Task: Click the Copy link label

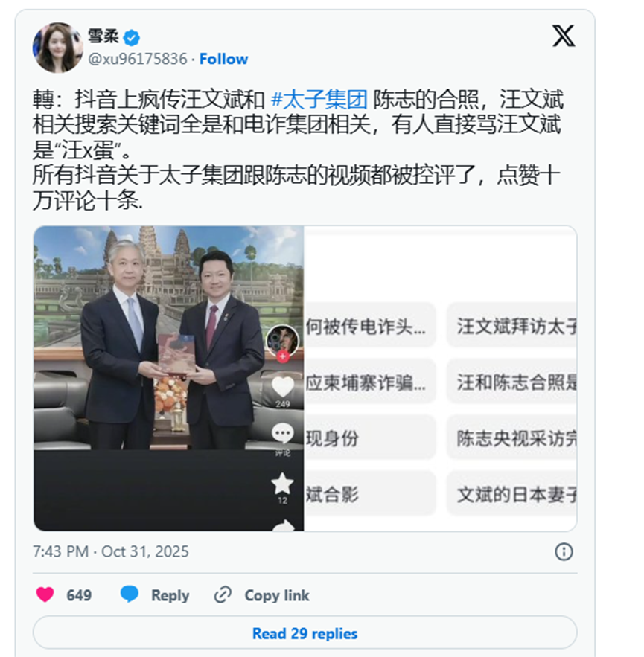Action: (277, 595)
